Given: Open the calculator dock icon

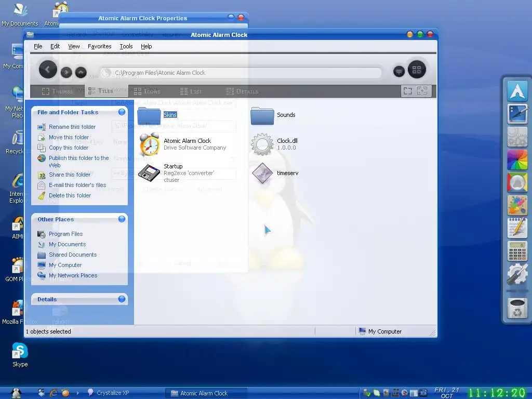Looking at the screenshot, I should [517, 251].
